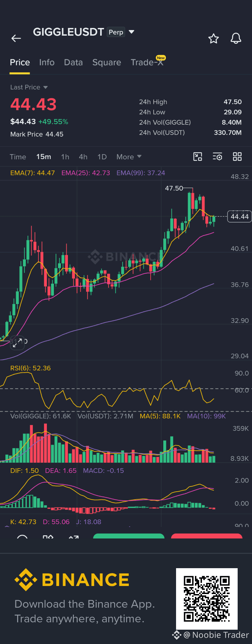Screen dimensions: 252x644
Task: Open the Last Price dropdown
Action: click(x=29, y=87)
